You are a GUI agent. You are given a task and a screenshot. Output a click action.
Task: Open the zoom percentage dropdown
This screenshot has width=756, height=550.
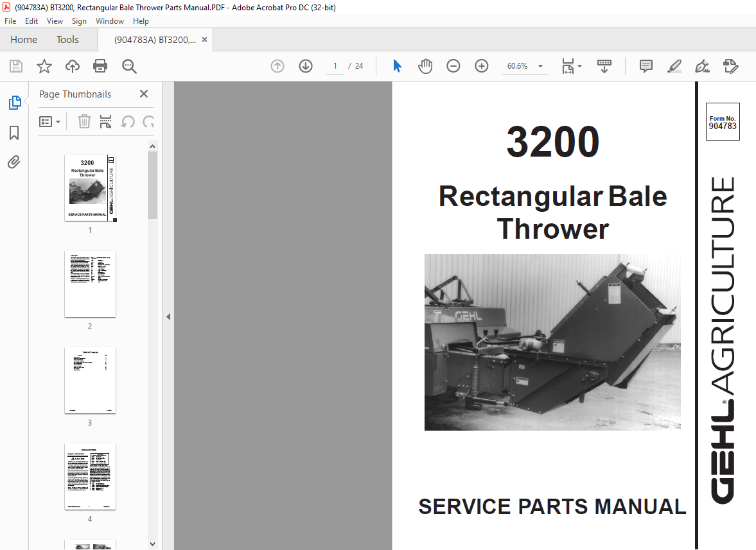point(540,66)
